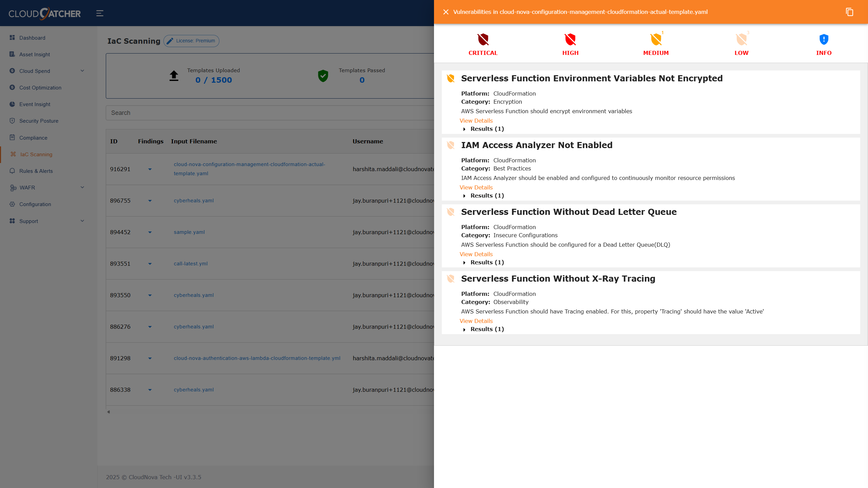
Task: Open cyberheals.yaml link in row 896755
Action: 194,201
